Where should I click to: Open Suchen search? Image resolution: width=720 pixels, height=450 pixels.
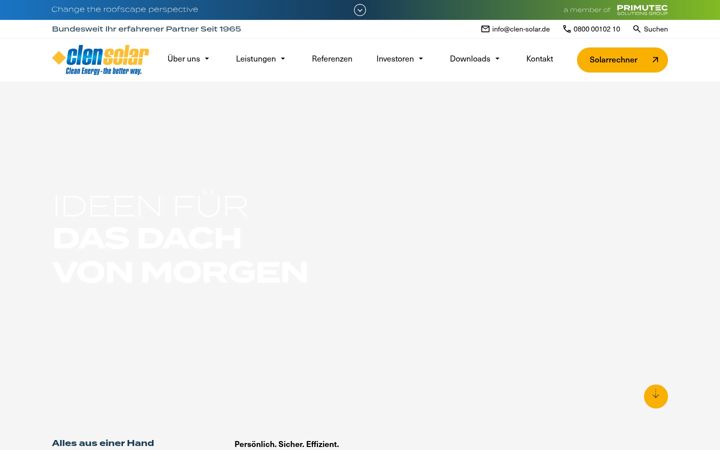[x=656, y=29]
